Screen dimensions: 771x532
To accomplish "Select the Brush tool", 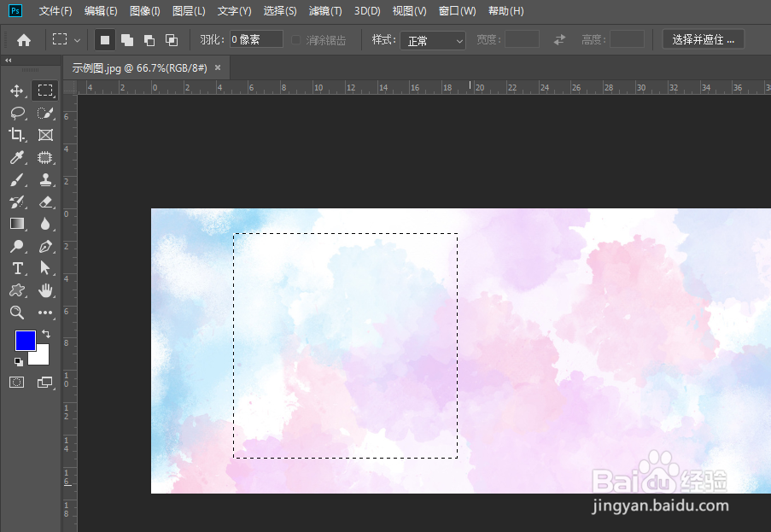I will [x=17, y=180].
